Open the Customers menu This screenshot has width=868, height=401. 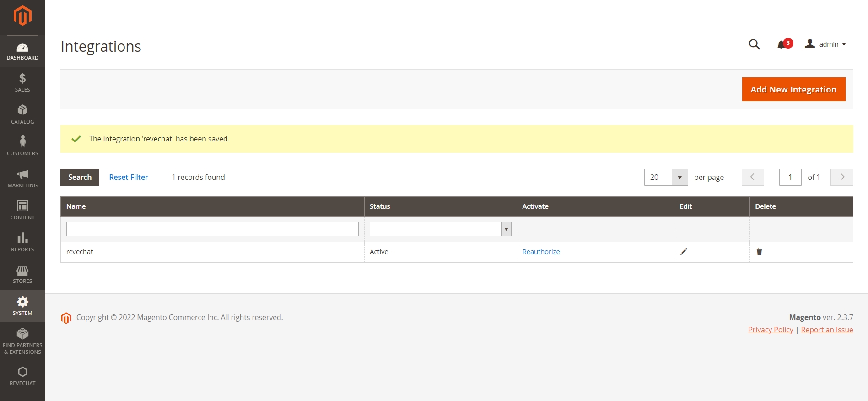[x=22, y=146]
